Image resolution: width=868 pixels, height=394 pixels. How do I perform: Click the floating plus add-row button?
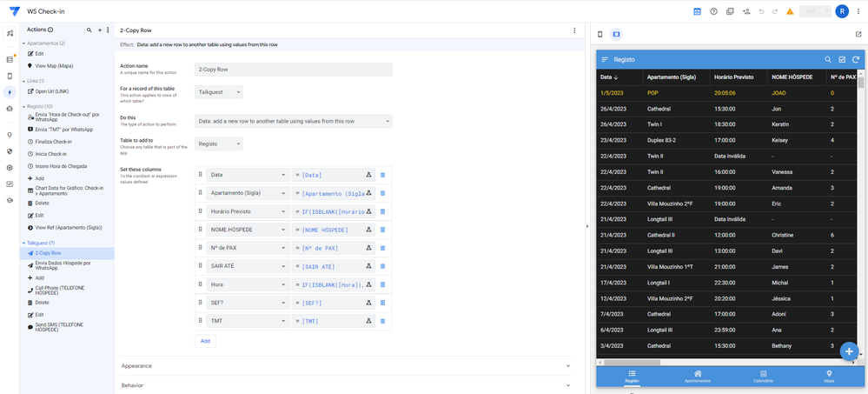point(849,351)
